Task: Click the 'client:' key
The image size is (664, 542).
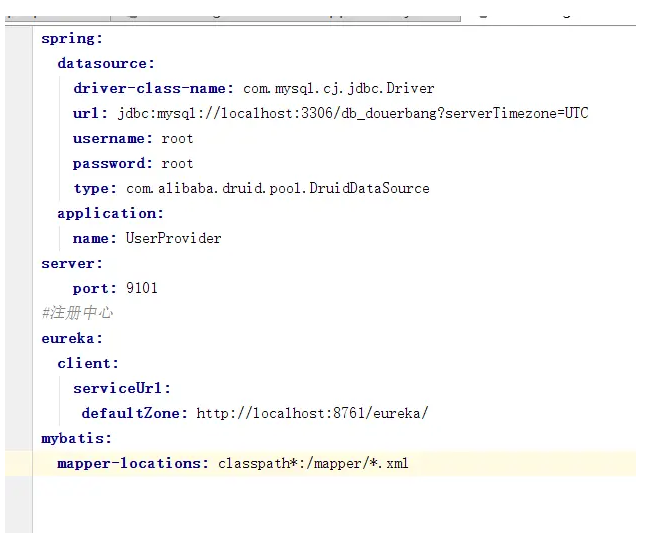Action: [88, 363]
